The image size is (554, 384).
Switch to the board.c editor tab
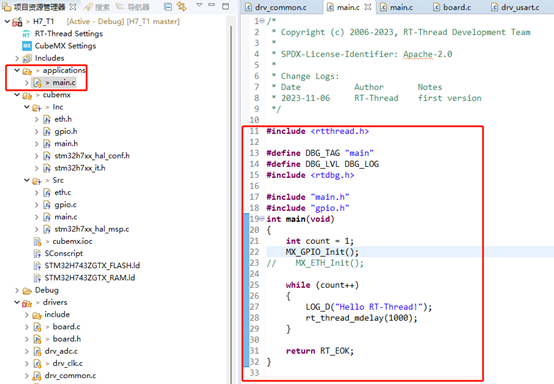(x=452, y=7)
